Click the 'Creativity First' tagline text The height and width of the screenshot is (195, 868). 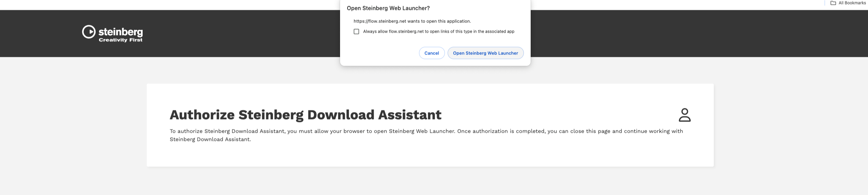pyautogui.click(x=120, y=40)
